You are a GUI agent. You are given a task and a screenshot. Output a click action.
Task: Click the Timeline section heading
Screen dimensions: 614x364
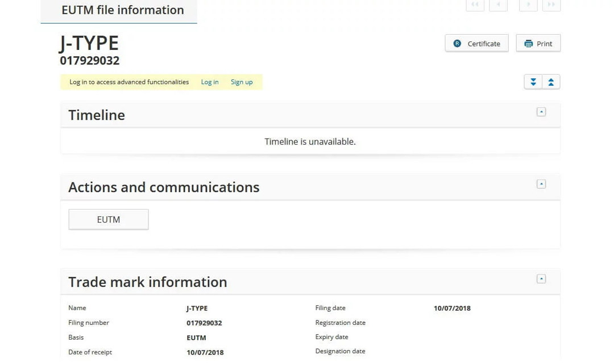[97, 115]
